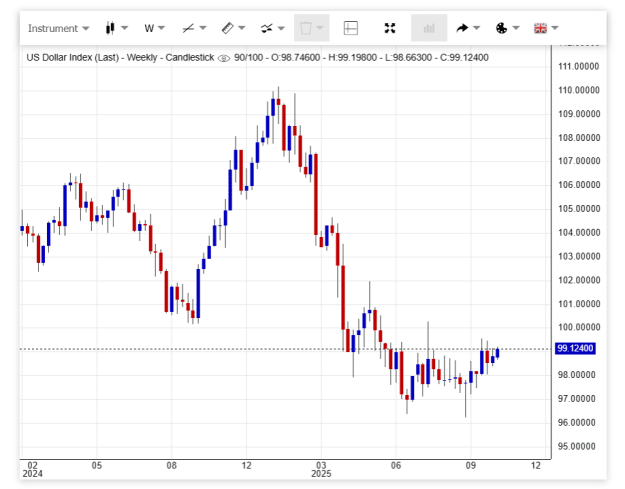
Task: Open the UK flag language dropdown
Action: (546, 28)
